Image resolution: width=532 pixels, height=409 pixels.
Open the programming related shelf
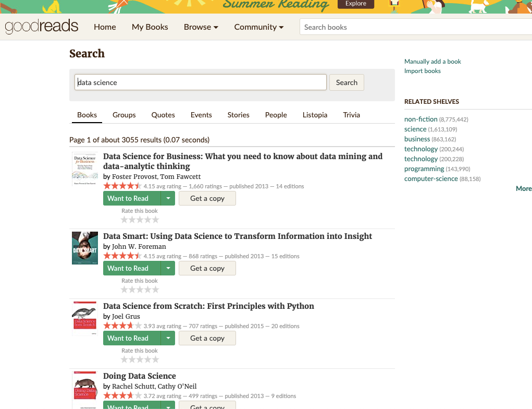coord(424,169)
